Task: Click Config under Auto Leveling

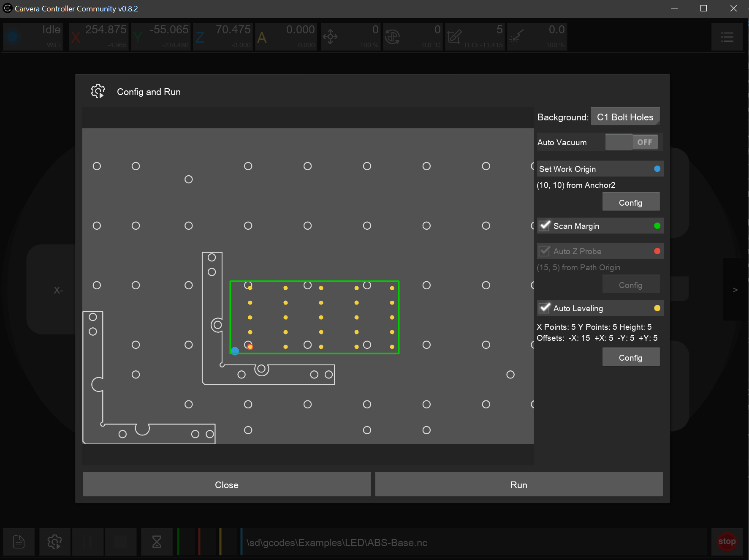Action: [630, 357]
